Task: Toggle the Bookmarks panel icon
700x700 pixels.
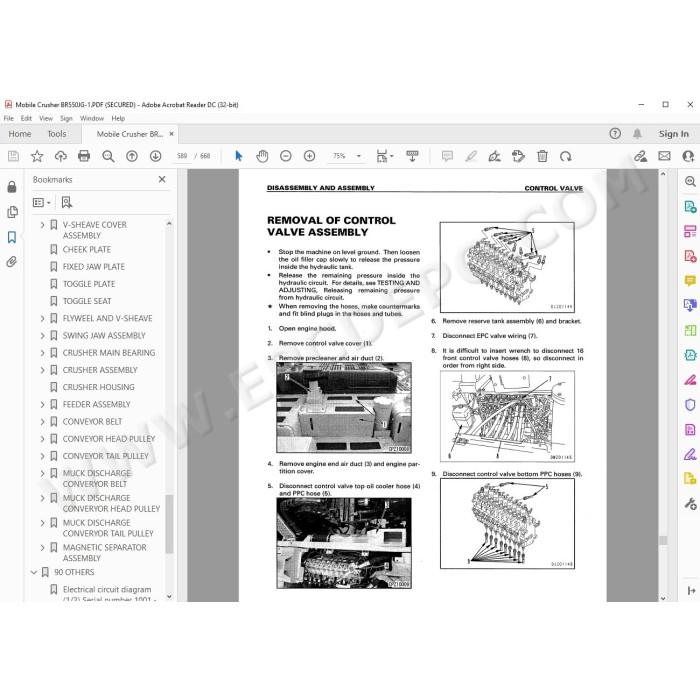Action: [x=12, y=237]
